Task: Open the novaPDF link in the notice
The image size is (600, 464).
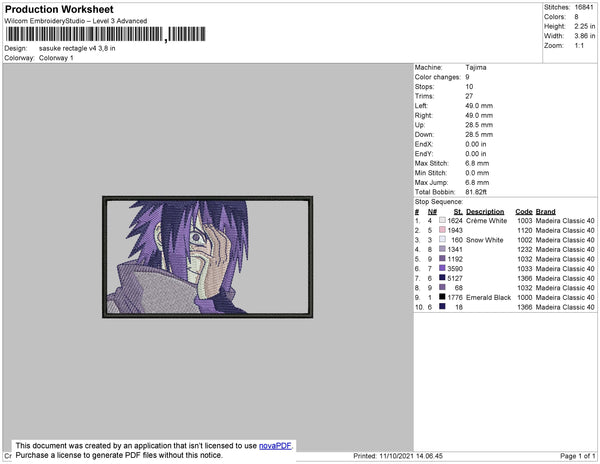Action: pos(275,446)
